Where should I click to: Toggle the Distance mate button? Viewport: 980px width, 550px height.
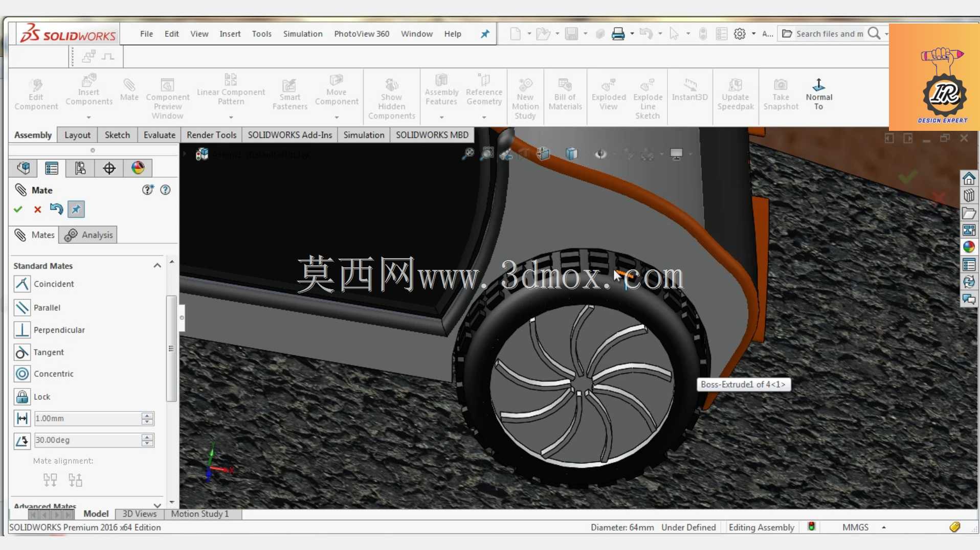click(22, 419)
